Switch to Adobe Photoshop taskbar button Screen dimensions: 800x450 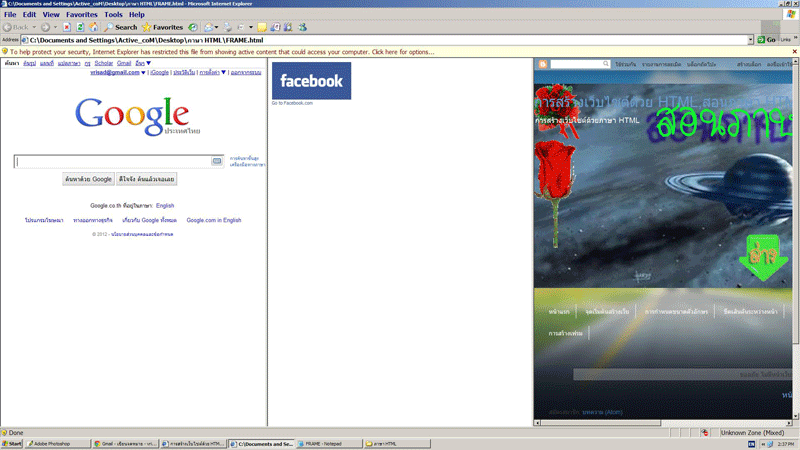click(58, 444)
